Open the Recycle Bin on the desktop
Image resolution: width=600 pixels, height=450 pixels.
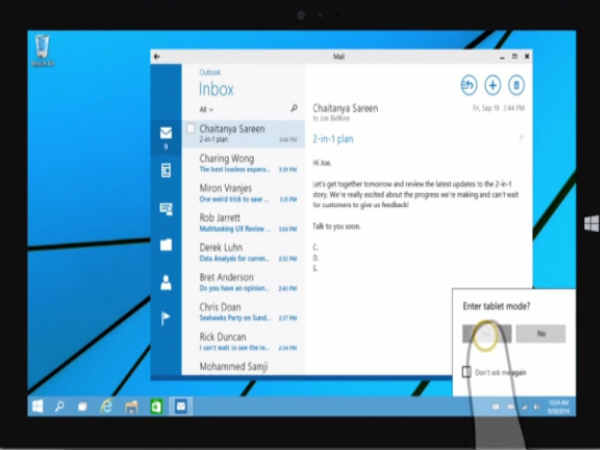[x=43, y=49]
